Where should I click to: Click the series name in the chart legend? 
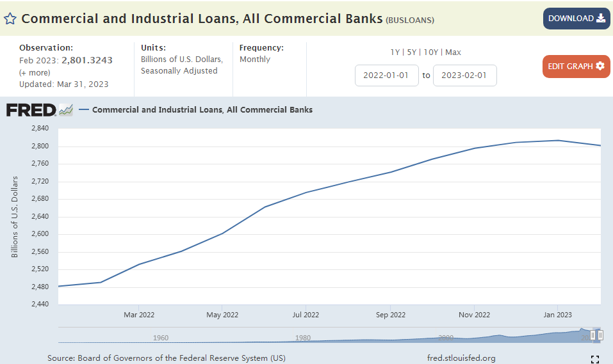point(202,110)
